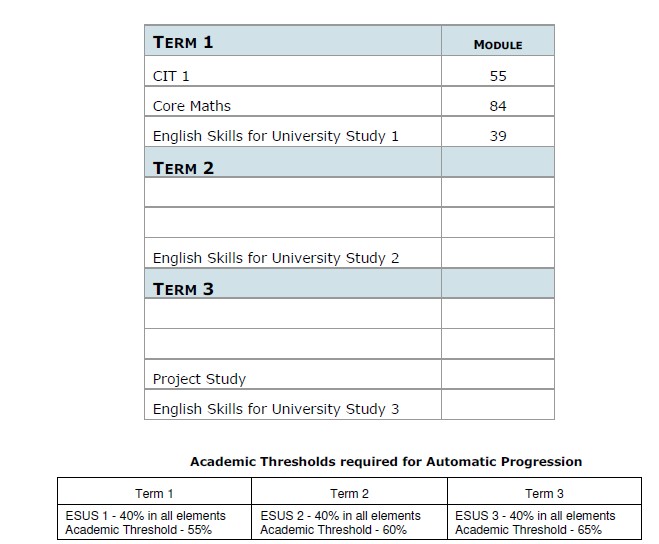
Task: Click the empty score cell for Project Study
Action: pos(498,374)
